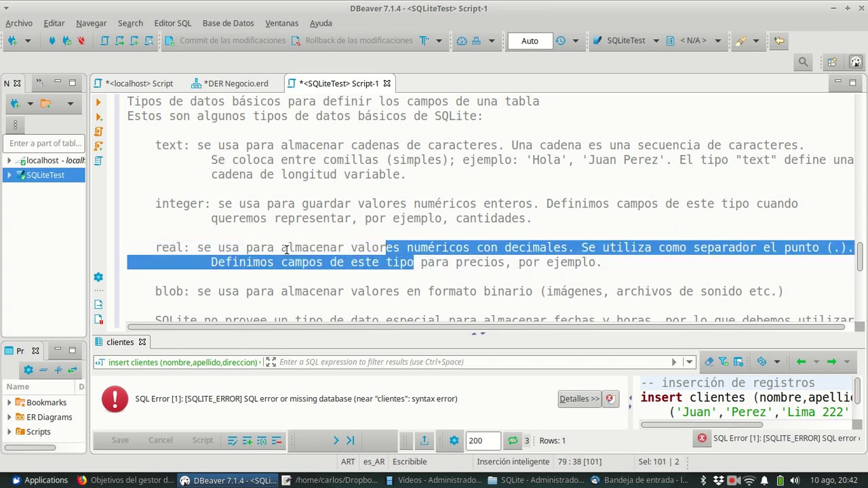
Task: Click the execute SQL statement arrow icon
Action: point(98,102)
